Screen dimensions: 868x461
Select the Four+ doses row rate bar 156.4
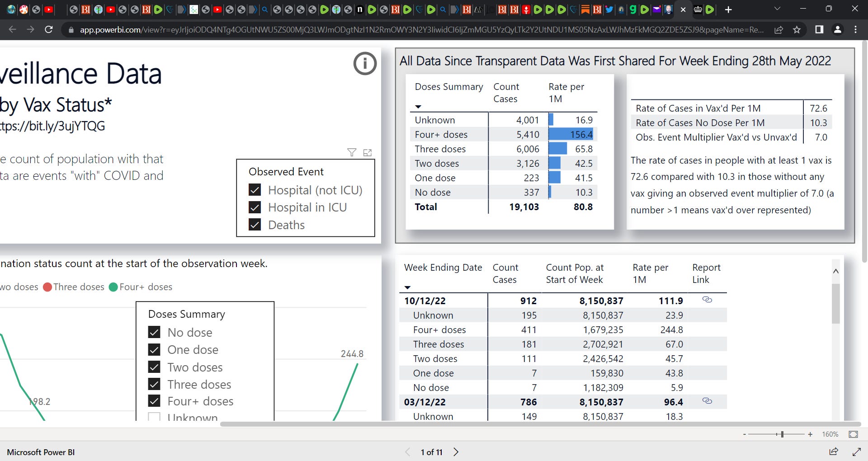(x=571, y=134)
